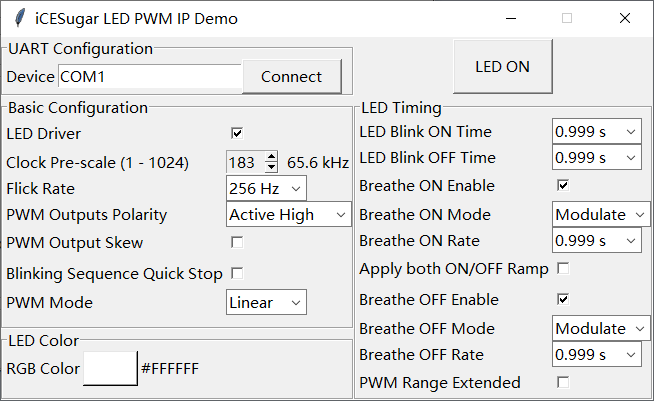
Task: Enable Apply both ON/OFF Ramp checkbox
Action: [563, 268]
